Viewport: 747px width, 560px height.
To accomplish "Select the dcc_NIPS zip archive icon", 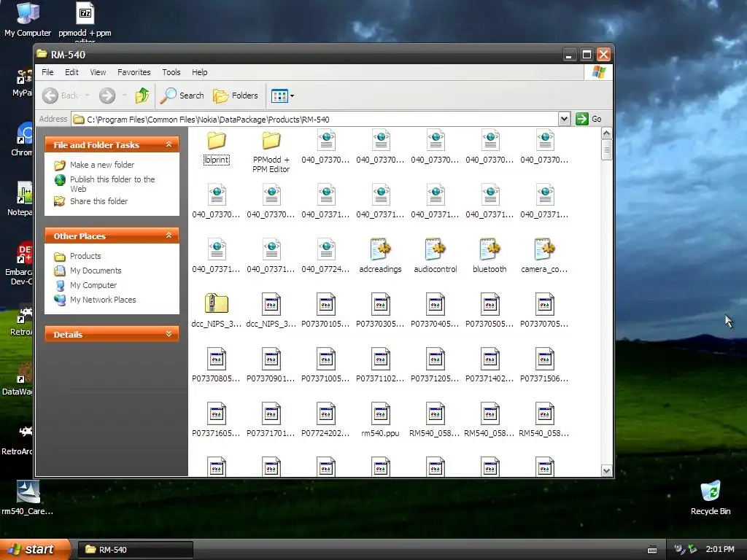I will coord(216,304).
